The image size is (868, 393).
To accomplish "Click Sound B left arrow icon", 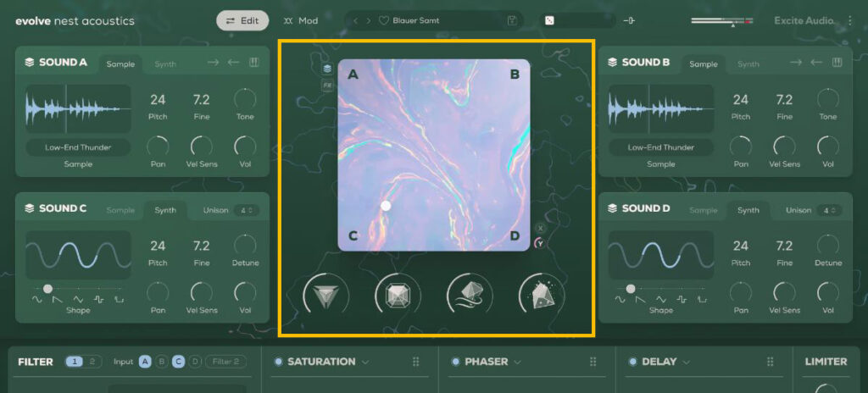I will pos(816,63).
